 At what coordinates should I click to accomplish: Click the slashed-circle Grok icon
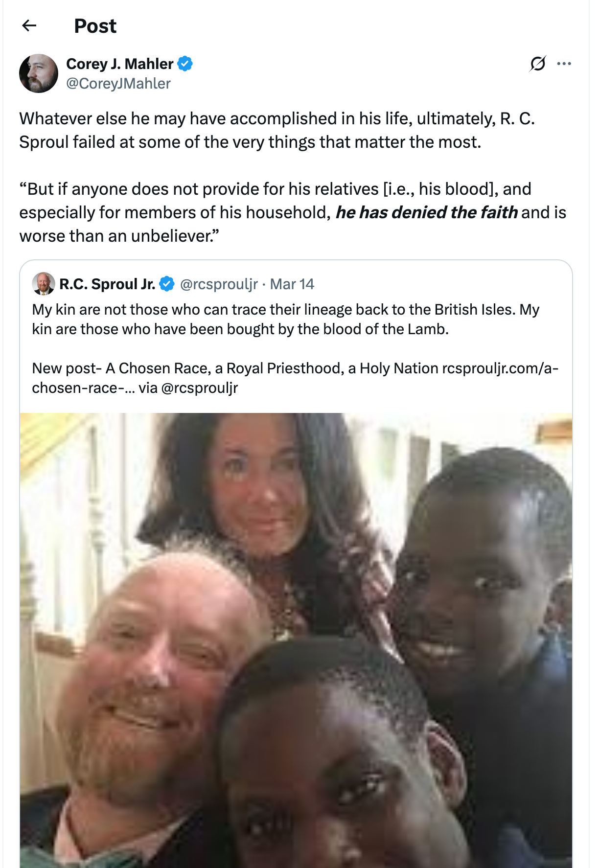pos(537,64)
